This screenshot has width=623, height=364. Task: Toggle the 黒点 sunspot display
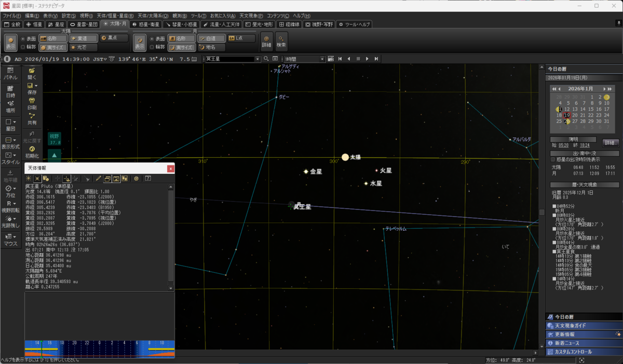[x=114, y=38]
